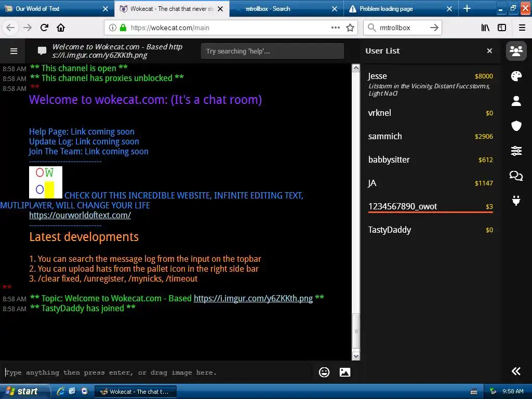This screenshot has height=399, width=532.
Task: Open the Firefox application menu
Action: coord(522,28)
